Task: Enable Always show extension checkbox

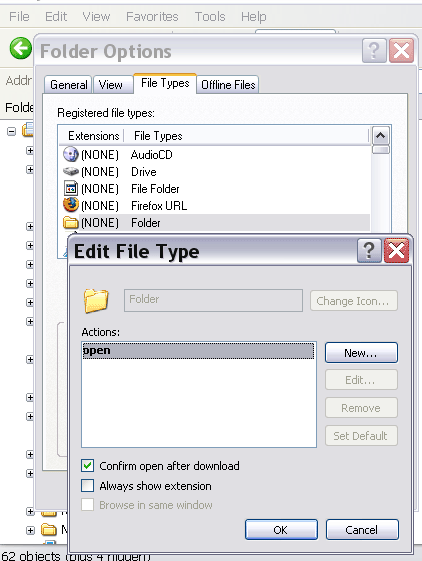Action: point(87,486)
